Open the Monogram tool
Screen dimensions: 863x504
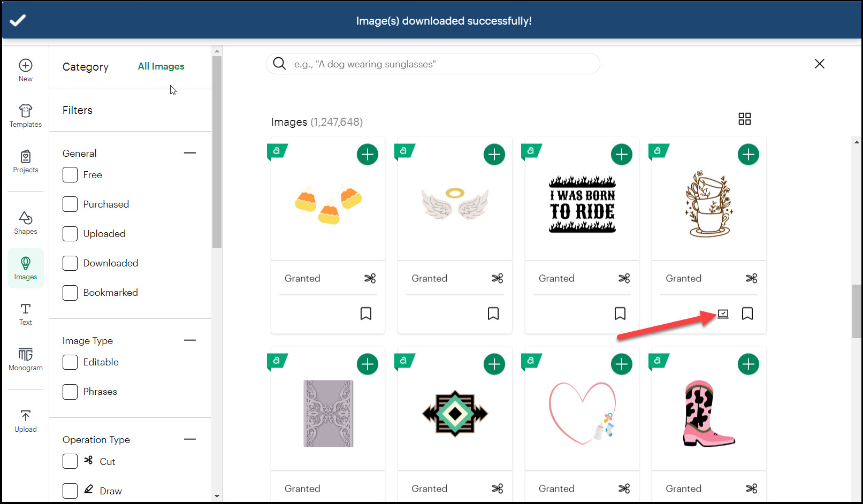(26, 359)
